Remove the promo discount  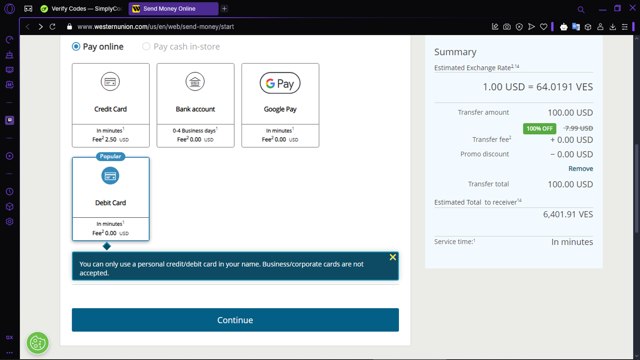tap(580, 169)
